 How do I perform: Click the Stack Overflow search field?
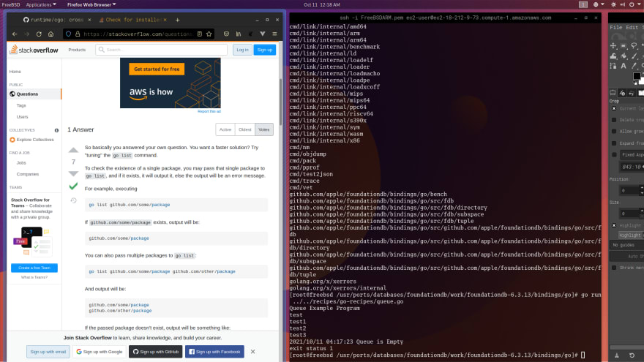pos(162,50)
